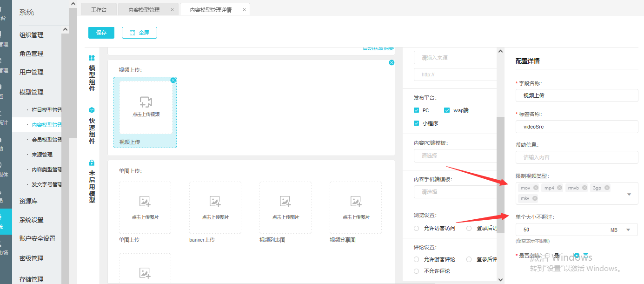Click the 全屏 fullscreen button
644x284 pixels.
139,33
